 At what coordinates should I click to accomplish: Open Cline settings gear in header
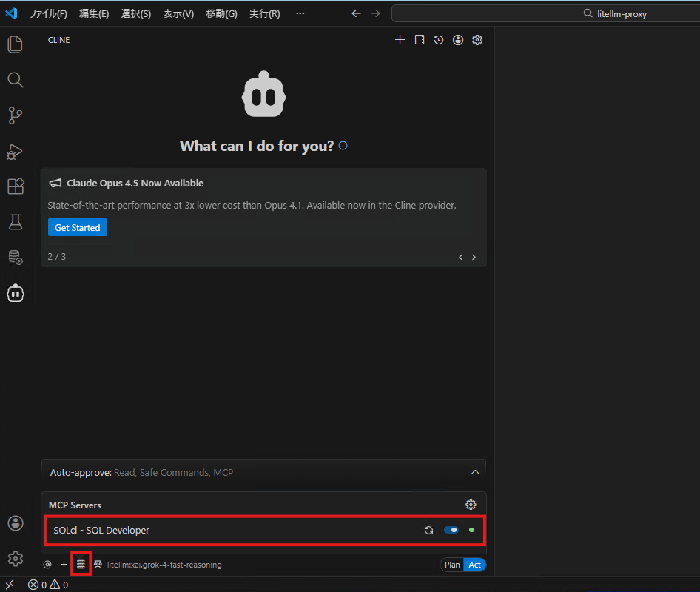pos(477,40)
